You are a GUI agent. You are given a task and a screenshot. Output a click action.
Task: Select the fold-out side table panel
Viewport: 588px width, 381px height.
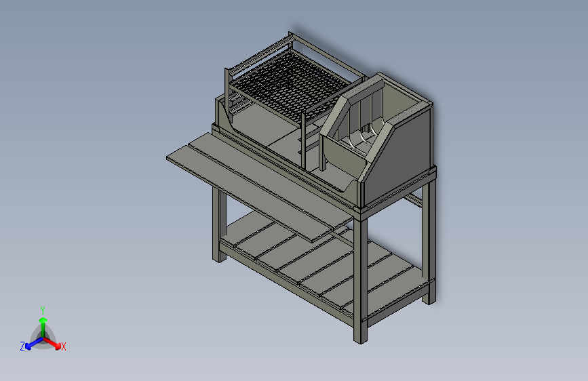point(259,186)
